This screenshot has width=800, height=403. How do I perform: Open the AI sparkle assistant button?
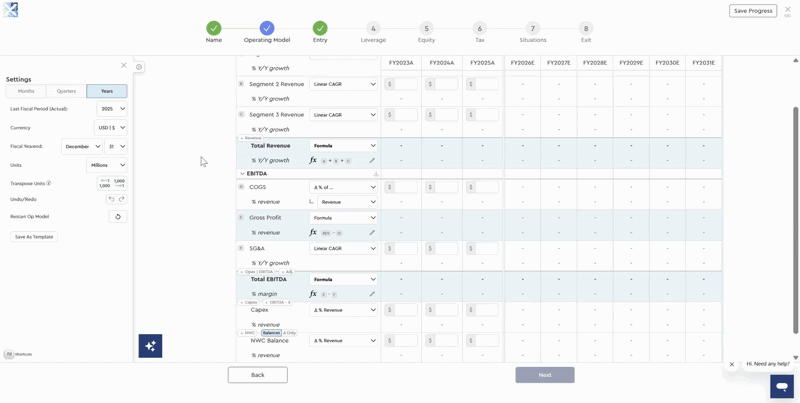pos(151,346)
